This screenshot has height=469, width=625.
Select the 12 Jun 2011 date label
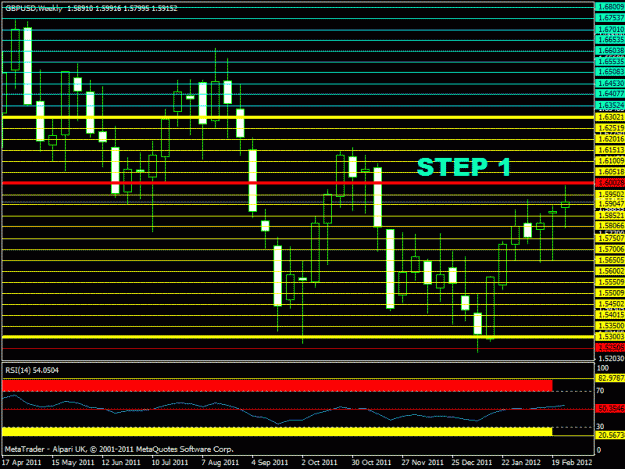(121, 463)
